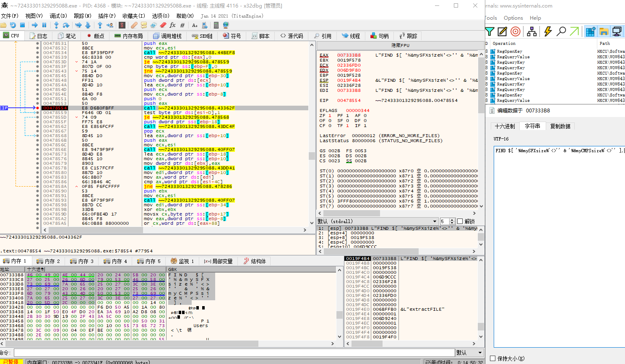625x364 pixels.
Task: Enable the 保持大小(K) checkbox
Action: point(493,359)
